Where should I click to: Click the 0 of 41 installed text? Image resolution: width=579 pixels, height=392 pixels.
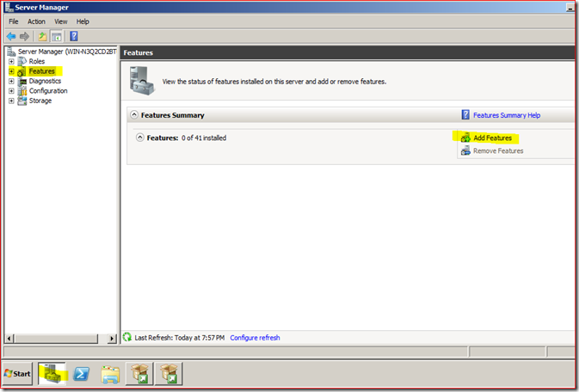pos(204,138)
